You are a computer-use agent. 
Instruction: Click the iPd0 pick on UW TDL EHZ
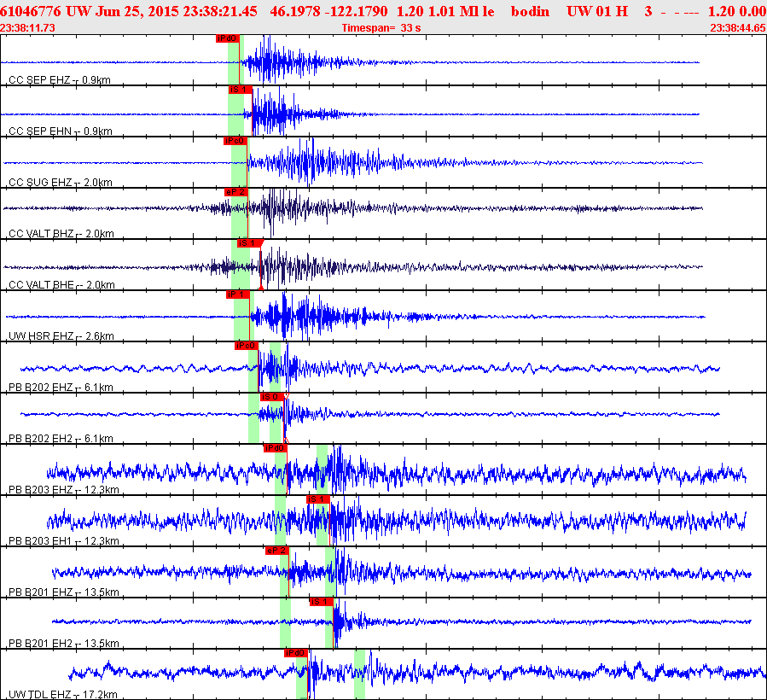pyautogui.click(x=295, y=653)
